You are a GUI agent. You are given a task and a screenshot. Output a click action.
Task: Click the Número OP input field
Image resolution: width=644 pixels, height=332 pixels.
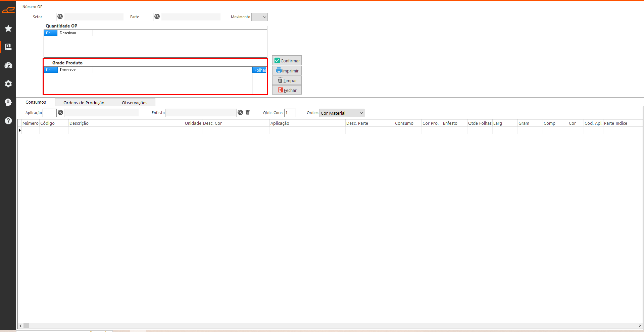point(57,7)
